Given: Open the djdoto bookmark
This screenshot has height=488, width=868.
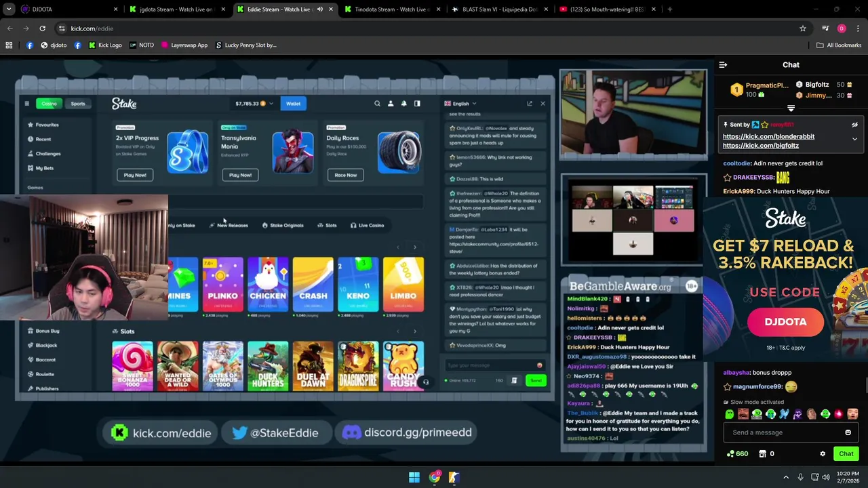Looking at the screenshot, I should 54,45.
